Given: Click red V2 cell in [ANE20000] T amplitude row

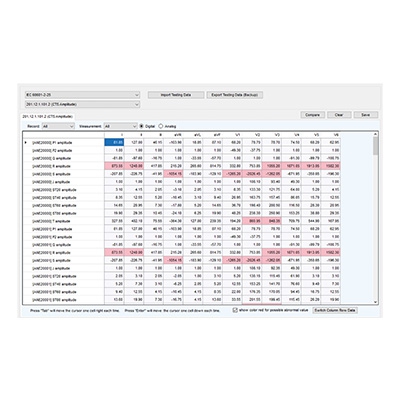Looking at the screenshot, I should tap(252, 221).
